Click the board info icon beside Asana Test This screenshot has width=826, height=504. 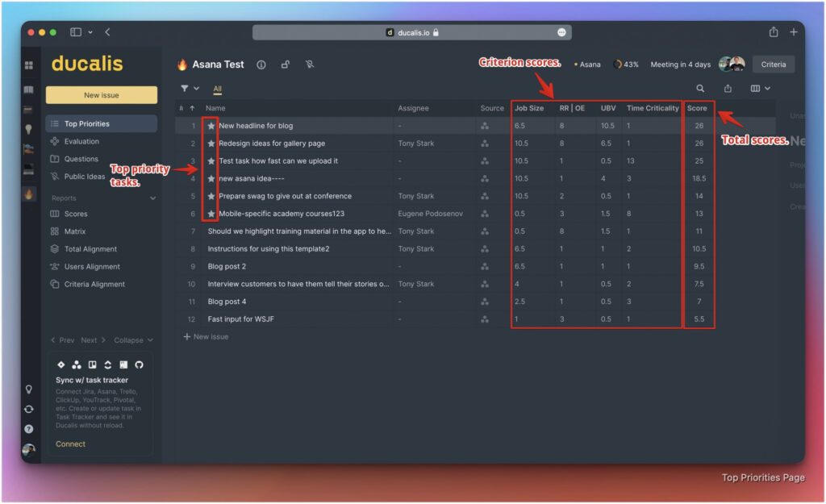(x=261, y=65)
